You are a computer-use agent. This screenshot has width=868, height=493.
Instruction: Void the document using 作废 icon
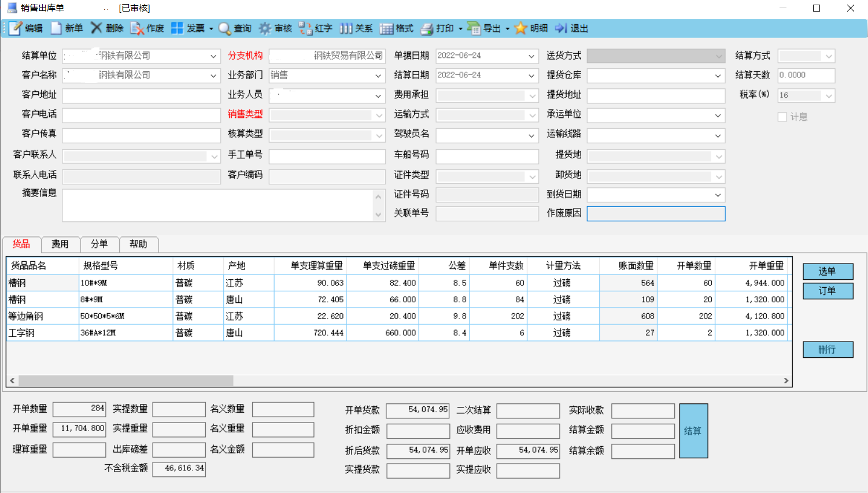137,28
